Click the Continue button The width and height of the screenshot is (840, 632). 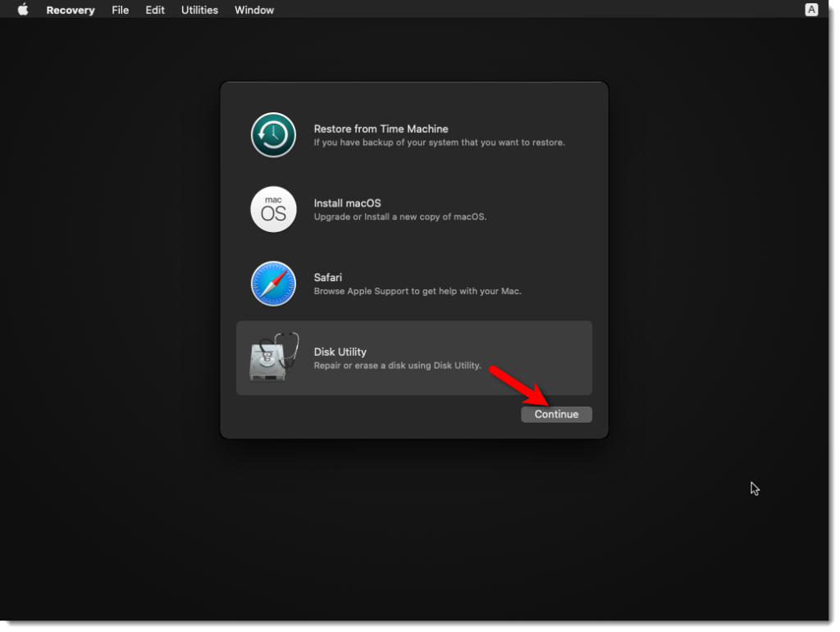click(x=556, y=414)
